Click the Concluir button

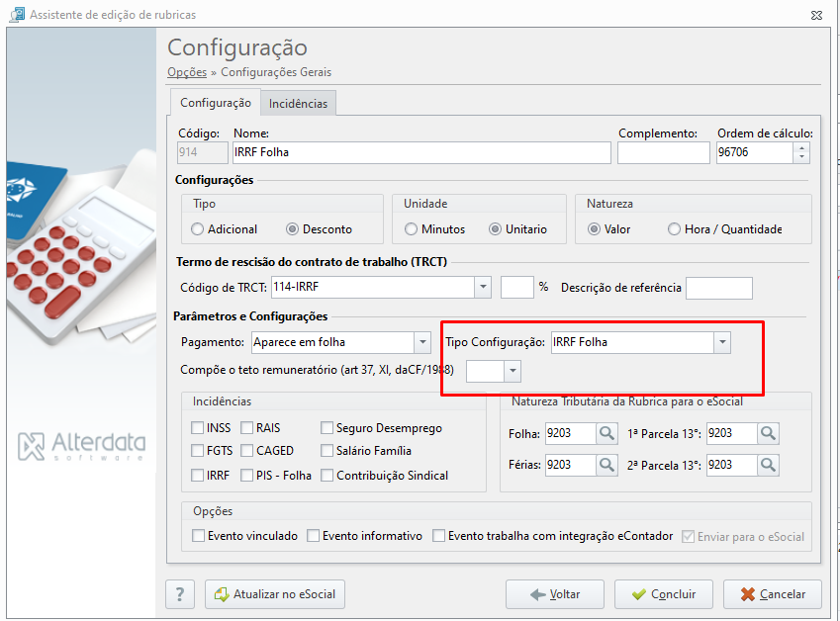tap(663, 594)
